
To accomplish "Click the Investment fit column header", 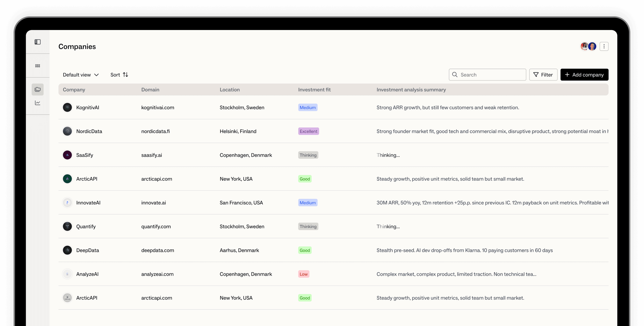I will (314, 90).
